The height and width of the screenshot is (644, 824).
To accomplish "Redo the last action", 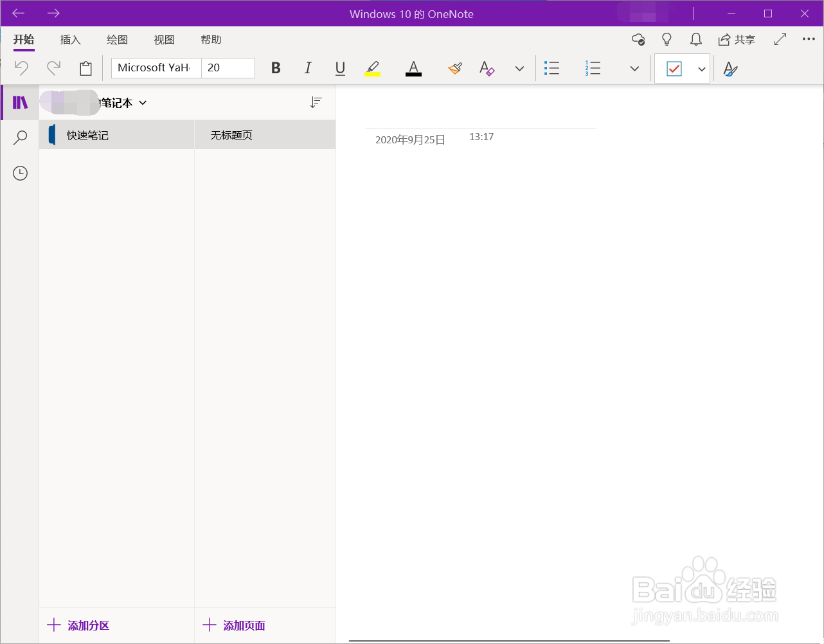I will point(53,67).
